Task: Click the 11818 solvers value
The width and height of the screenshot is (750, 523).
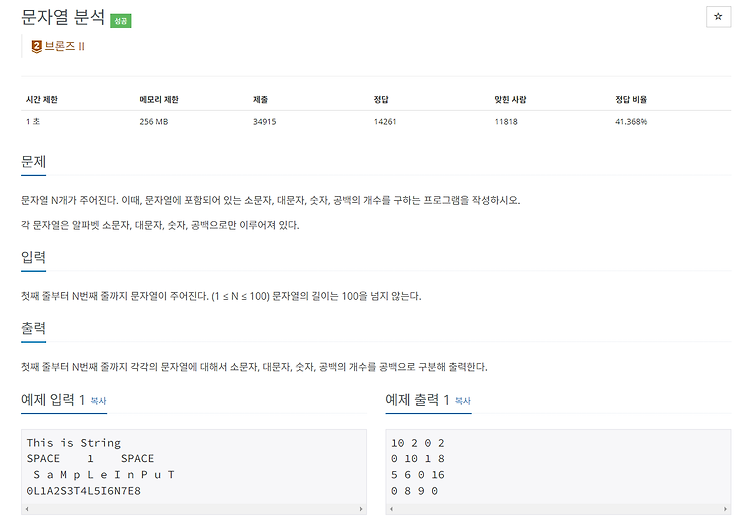Action: 506,122
